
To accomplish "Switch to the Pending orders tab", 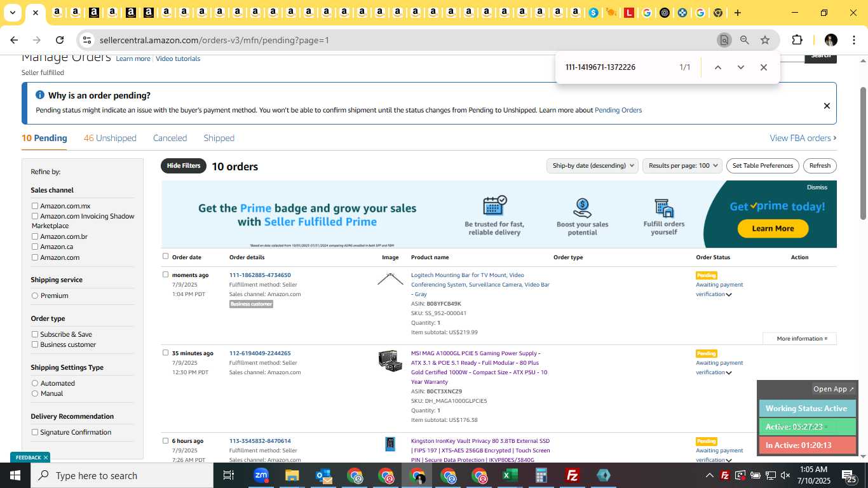I will pyautogui.click(x=44, y=138).
